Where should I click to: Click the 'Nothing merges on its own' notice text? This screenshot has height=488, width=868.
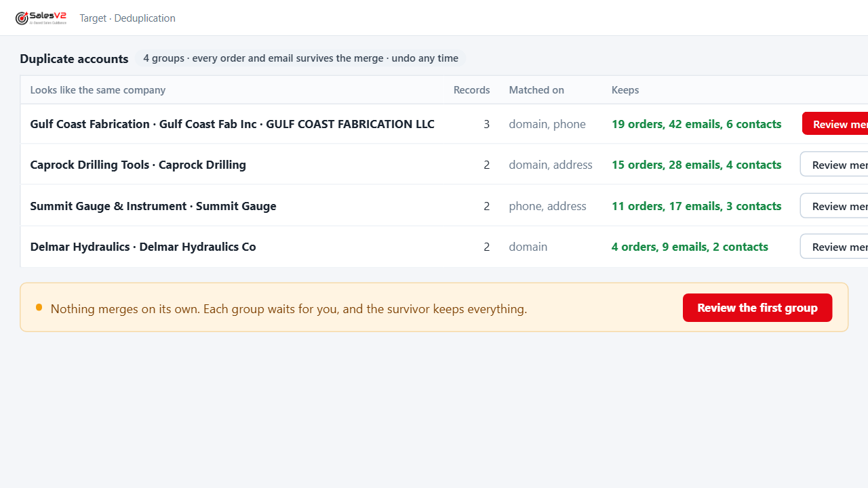[289, 309]
